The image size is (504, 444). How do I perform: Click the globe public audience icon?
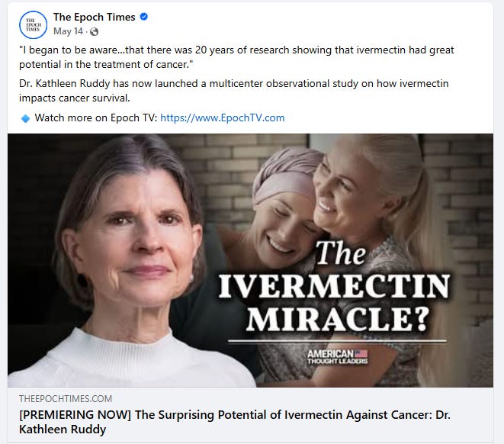click(95, 31)
